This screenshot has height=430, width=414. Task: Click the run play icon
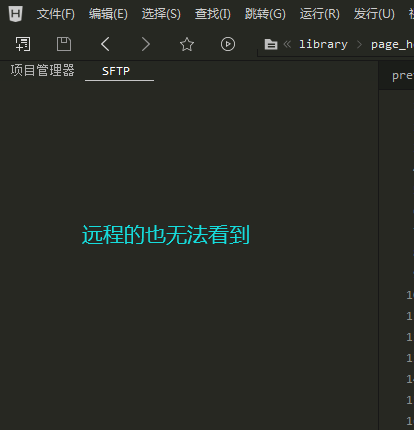pos(228,44)
